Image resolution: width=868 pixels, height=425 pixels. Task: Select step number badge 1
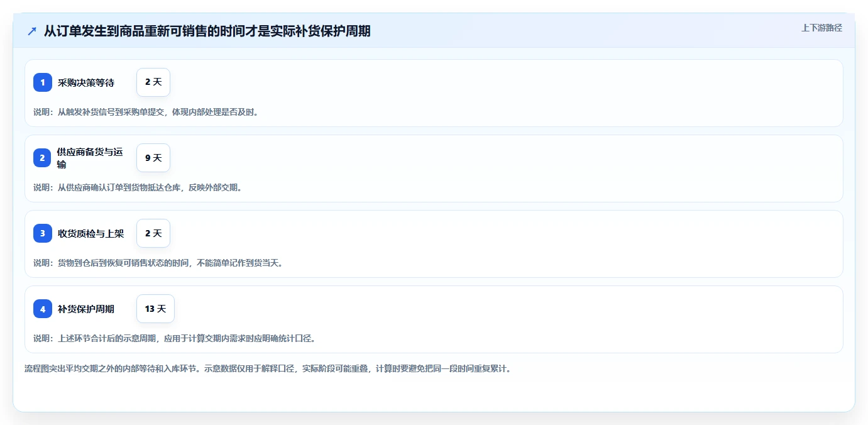[43, 82]
